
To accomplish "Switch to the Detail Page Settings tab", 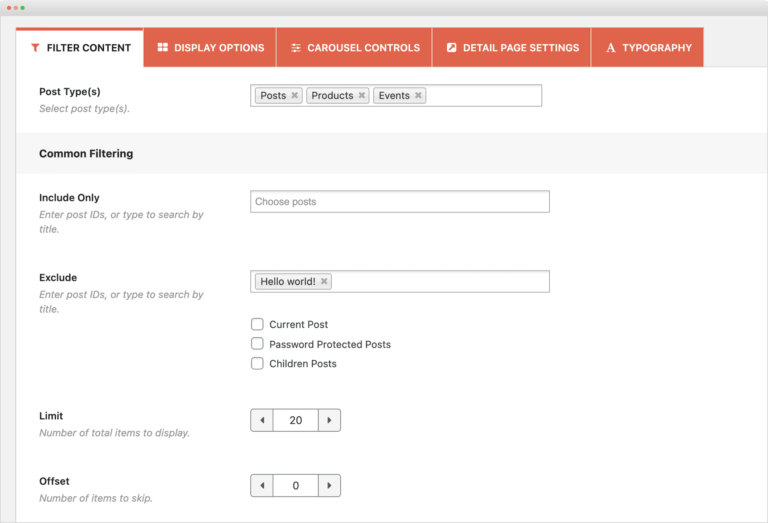I will 511,48.
